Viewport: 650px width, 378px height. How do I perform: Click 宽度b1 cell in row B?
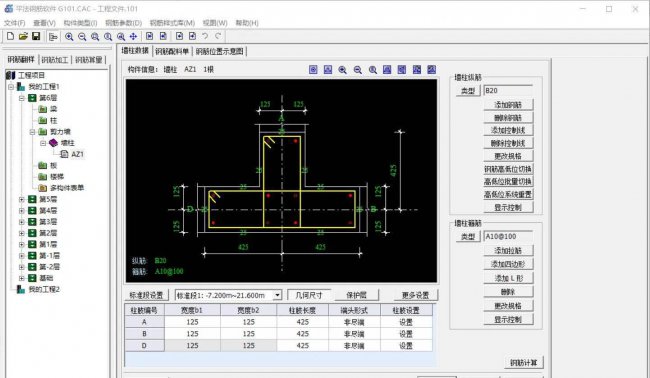pyautogui.click(x=192, y=334)
